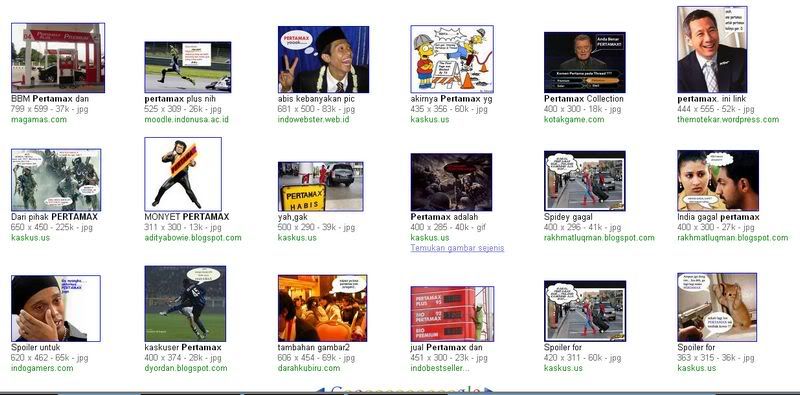The height and width of the screenshot is (395, 800).
Task: Click the kotakgame.com source link
Action: click(x=574, y=120)
